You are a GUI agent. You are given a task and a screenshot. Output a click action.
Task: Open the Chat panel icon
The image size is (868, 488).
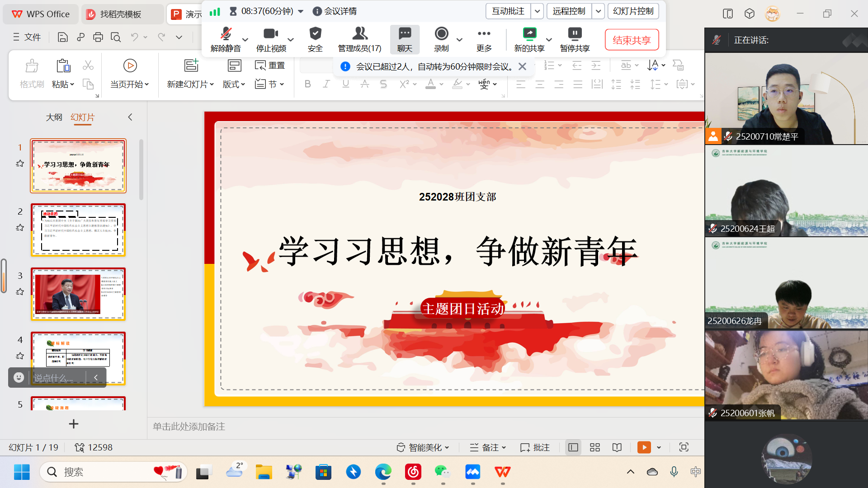click(405, 34)
